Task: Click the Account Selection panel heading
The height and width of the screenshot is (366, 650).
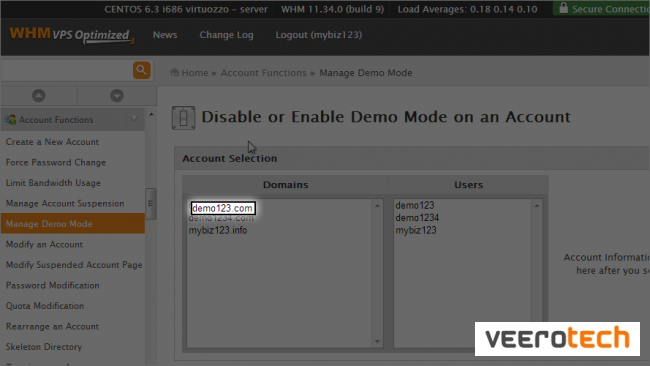Action: 230,158
